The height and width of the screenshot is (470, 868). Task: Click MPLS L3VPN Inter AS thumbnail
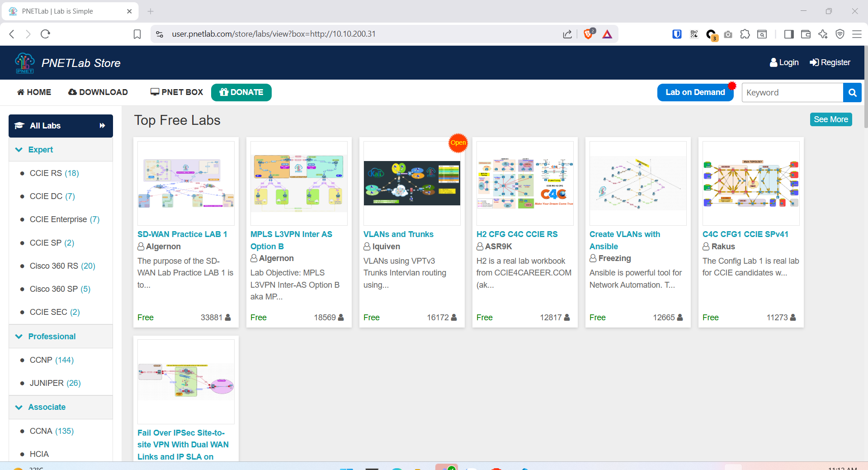point(299,183)
